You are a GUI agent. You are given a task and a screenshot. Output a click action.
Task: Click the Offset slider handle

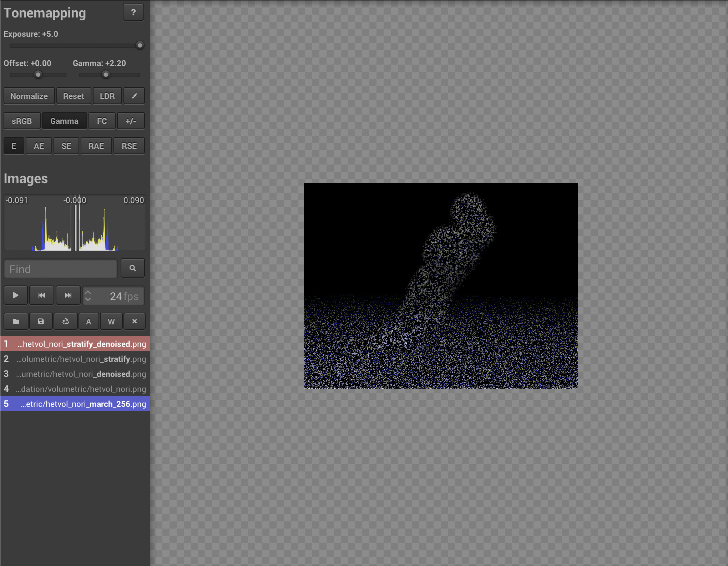pyautogui.click(x=38, y=75)
